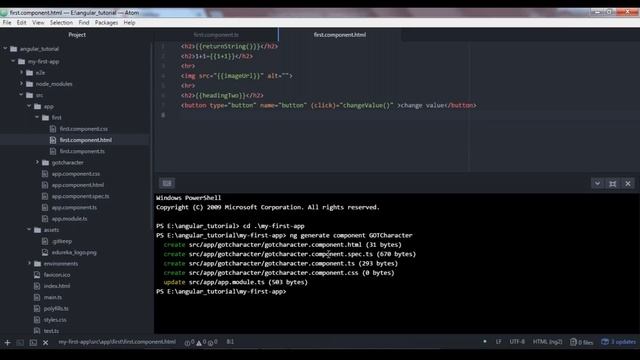Click the app.component.spec.ts file icon

point(45,196)
